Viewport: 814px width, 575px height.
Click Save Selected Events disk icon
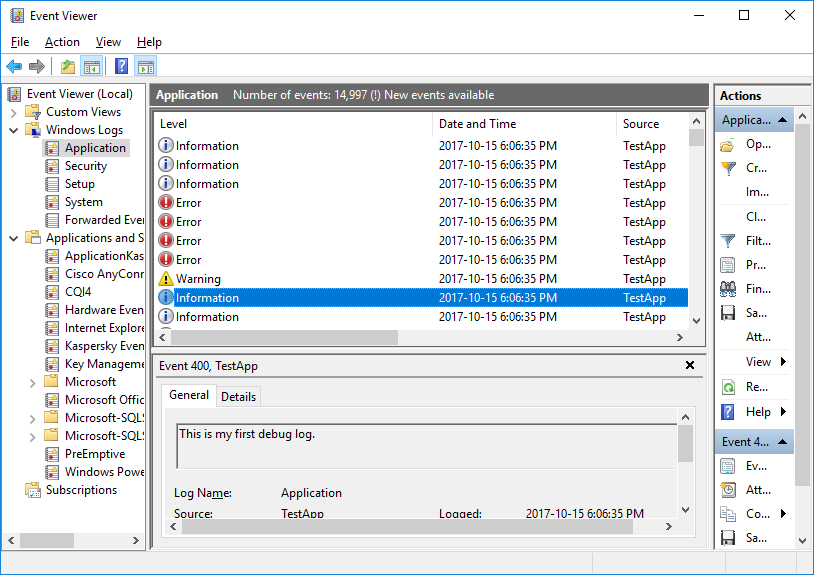[728, 538]
